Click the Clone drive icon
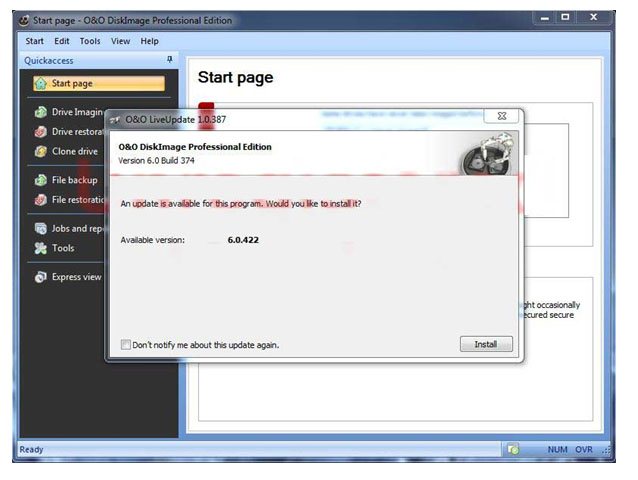The height and width of the screenshot is (480, 638). (41, 151)
